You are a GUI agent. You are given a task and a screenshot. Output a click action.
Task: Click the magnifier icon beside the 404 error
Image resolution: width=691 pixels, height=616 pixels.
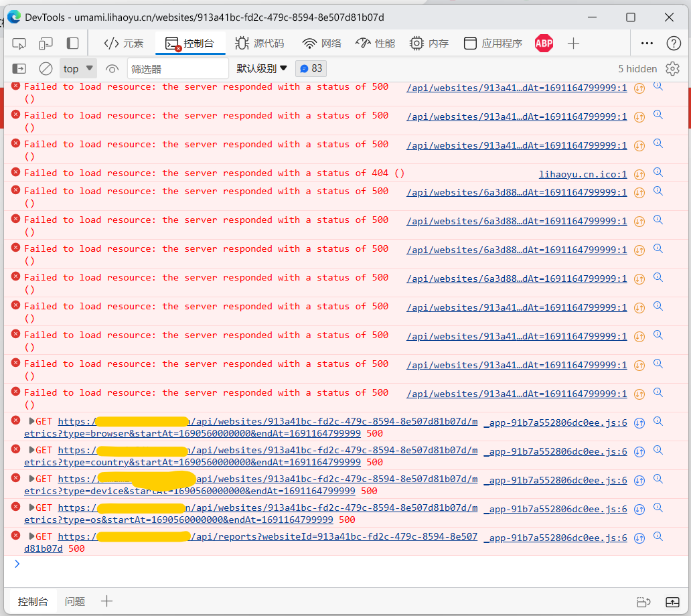click(x=658, y=173)
